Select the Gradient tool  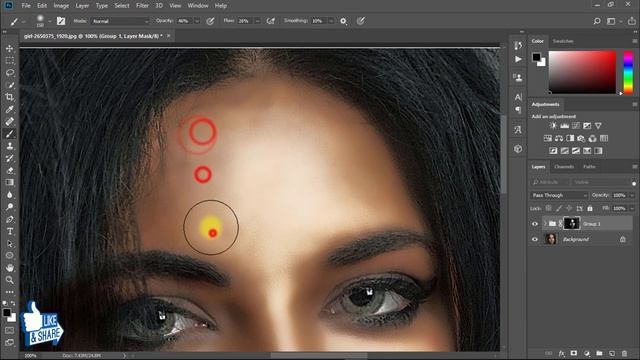[9, 182]
